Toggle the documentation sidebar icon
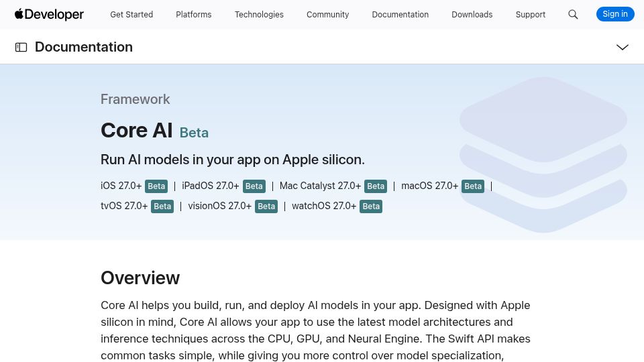 coord(21,47)
